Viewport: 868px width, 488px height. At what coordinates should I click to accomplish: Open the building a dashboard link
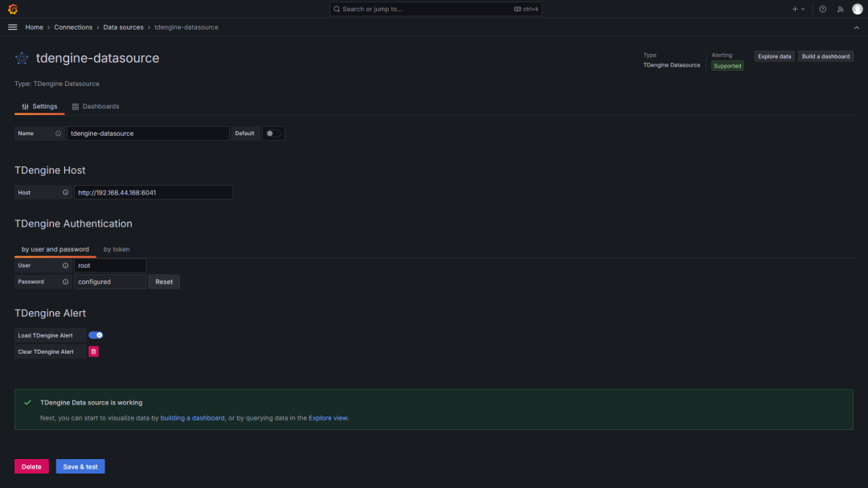pyautogui.click(x=192, y=418)
